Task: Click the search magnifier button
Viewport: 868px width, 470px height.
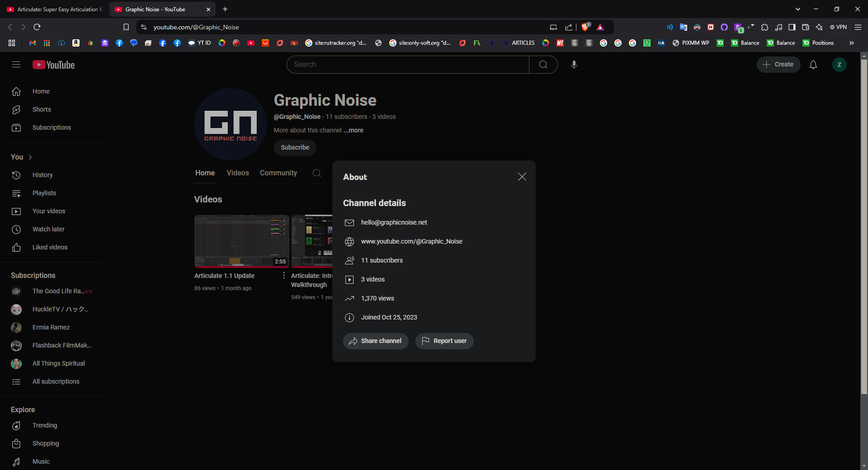Action: point(543,65)
